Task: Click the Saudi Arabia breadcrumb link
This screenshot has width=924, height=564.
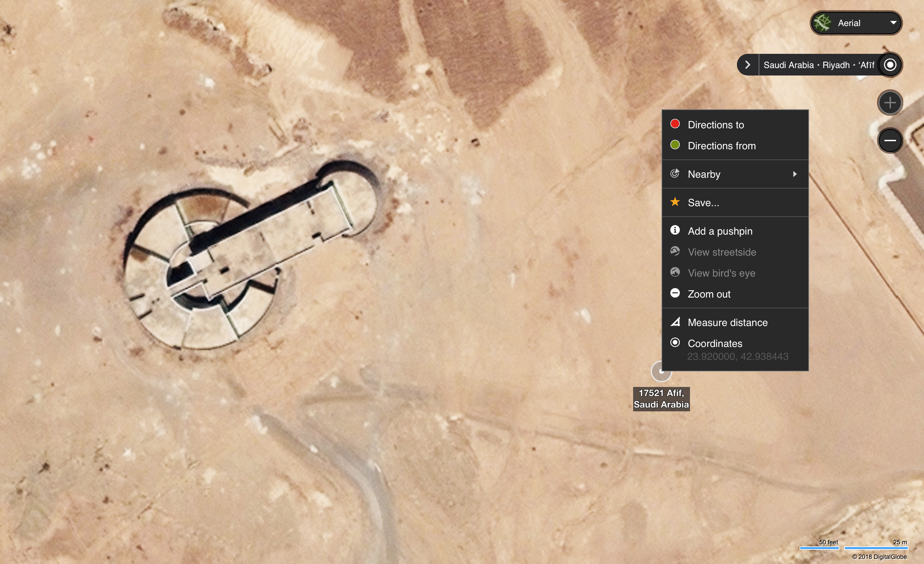Action: coord(788,65)
